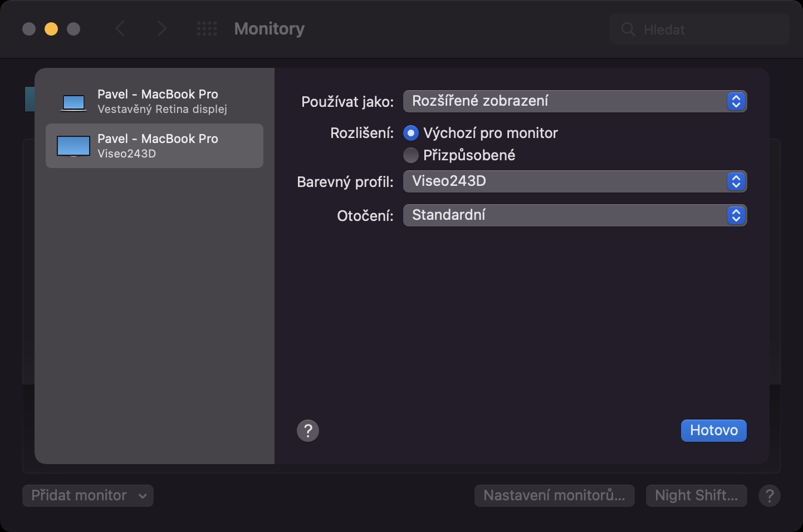Open the Otočení rotation dropdown

(x=574, y=215)
